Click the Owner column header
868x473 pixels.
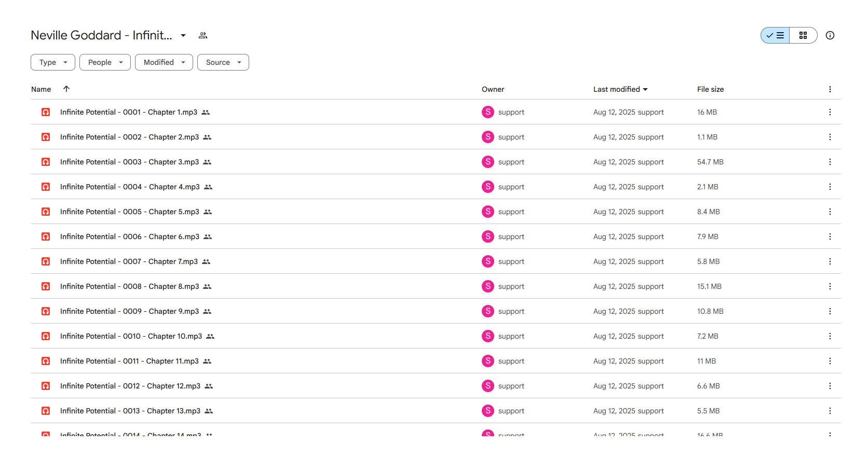tap(493, 89)
